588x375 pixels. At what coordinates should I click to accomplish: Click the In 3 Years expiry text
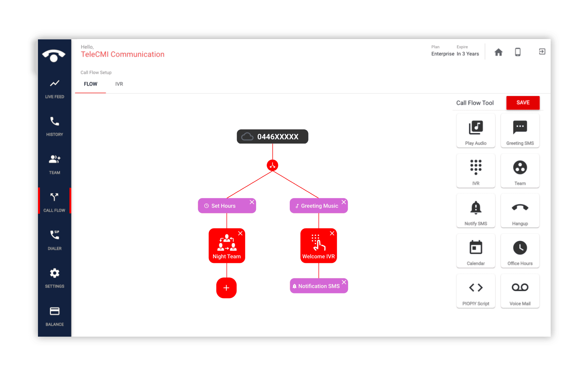point(468,54)
